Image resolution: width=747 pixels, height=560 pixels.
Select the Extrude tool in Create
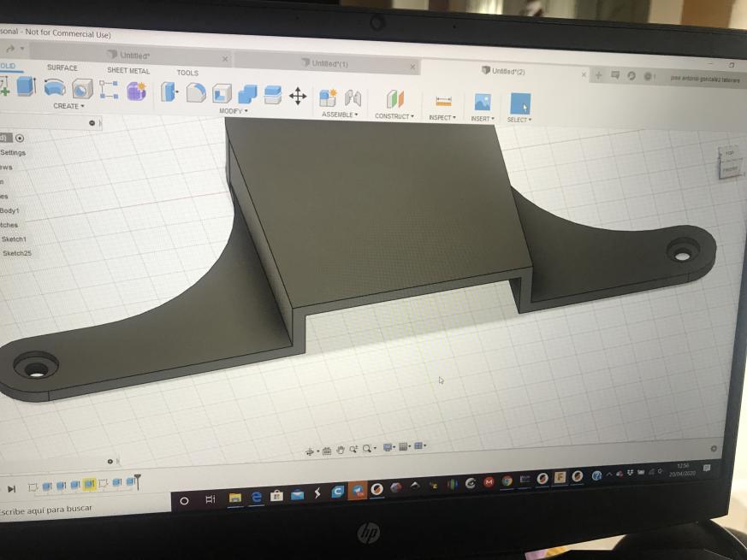click(x=27, y=87)
